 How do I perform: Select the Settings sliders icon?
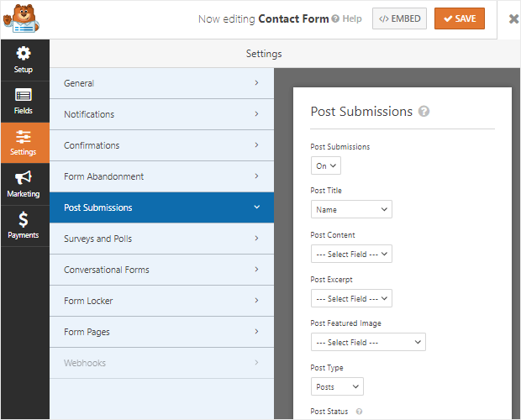coord(24,143)
